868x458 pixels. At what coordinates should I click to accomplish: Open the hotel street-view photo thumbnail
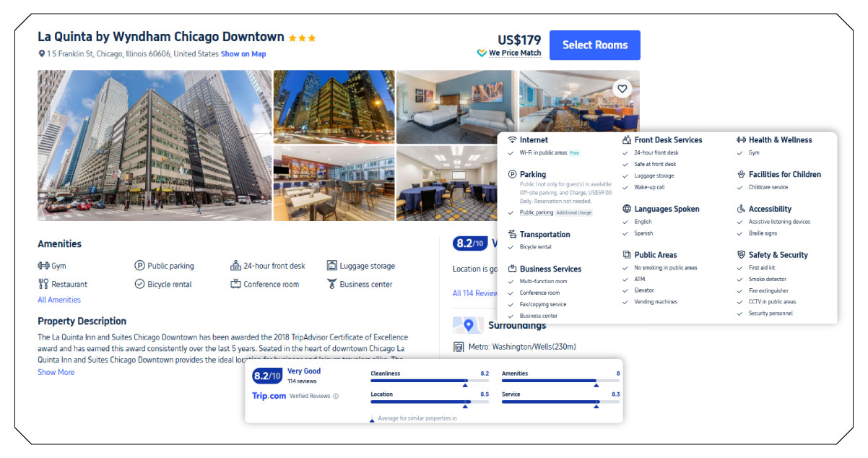click(153, 144)
